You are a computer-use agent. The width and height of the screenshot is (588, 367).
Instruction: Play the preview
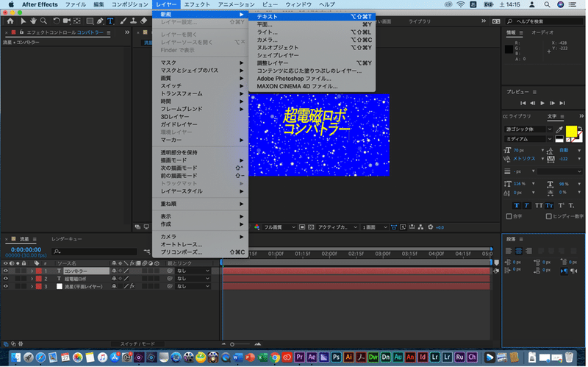pos(542,103)
